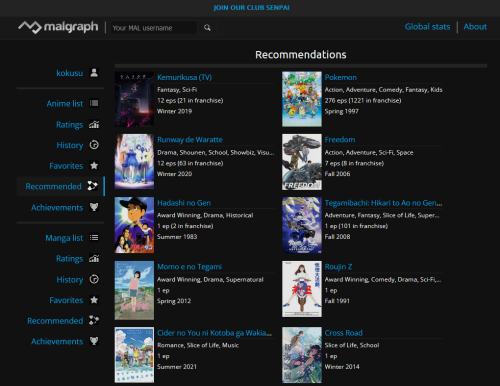Click the Hadashi no Gen poster thumbnail

(x=134, y=225)
